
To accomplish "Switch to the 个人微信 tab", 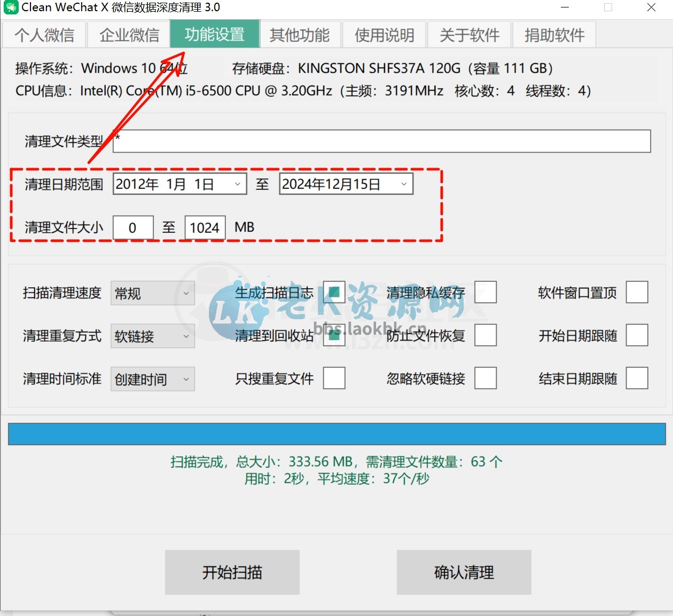I will pos(44,35).
